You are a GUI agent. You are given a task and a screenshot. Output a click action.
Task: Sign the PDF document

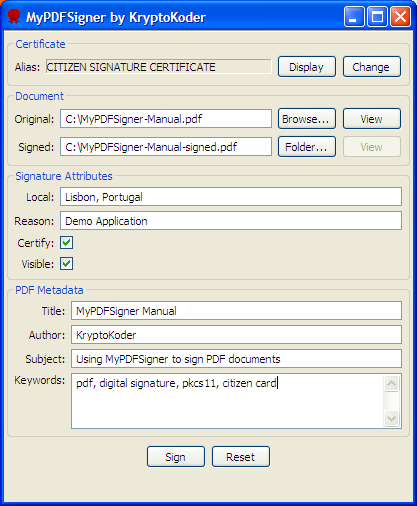[x=176, y=457]
